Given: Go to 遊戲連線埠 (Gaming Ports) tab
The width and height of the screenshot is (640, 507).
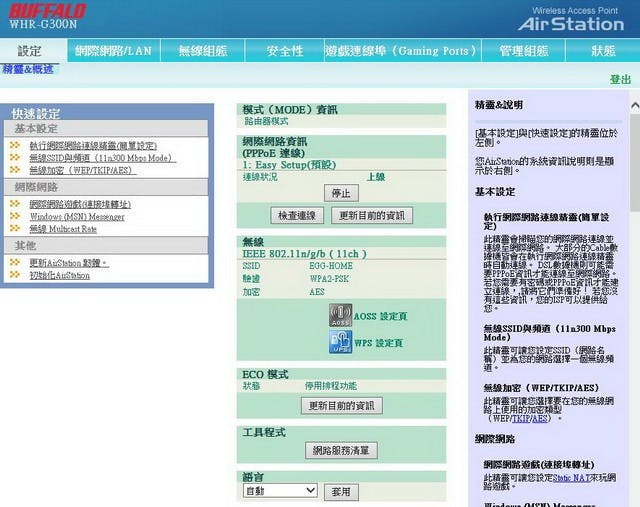Looking at the screenshot, I should pos(400,51).
